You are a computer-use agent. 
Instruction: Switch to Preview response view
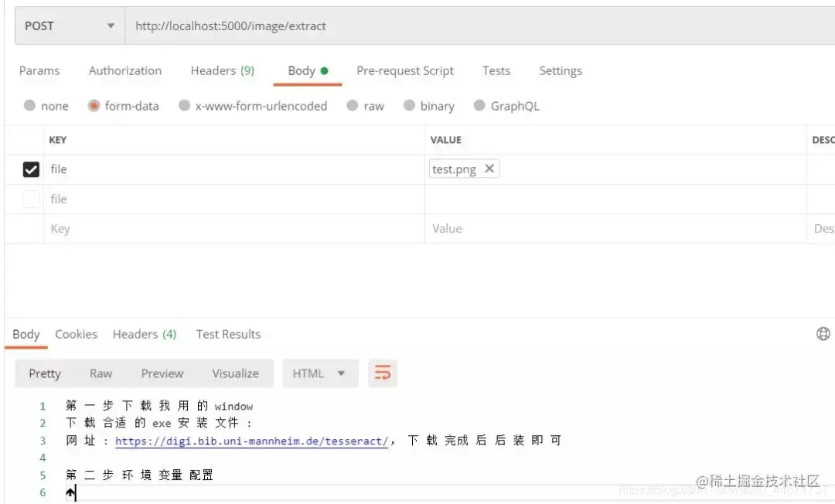162,373
